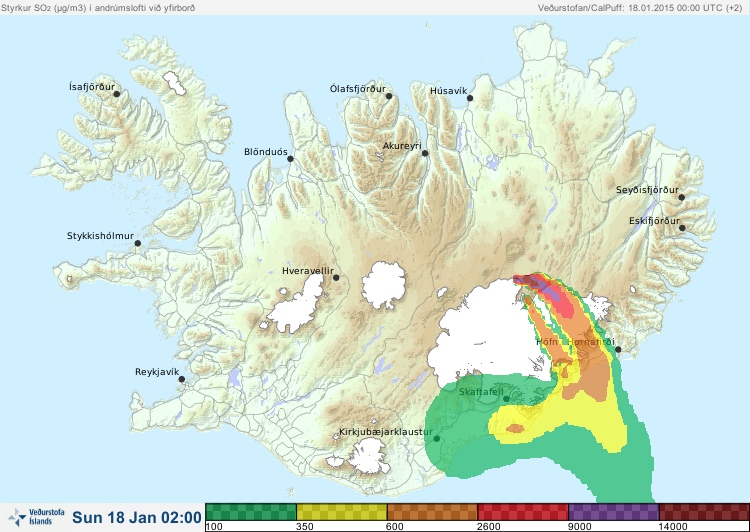Click the Stykkishólmur map label
Image resolution: width=750 pixels, height=532 pixels.
tap(100, 236)
